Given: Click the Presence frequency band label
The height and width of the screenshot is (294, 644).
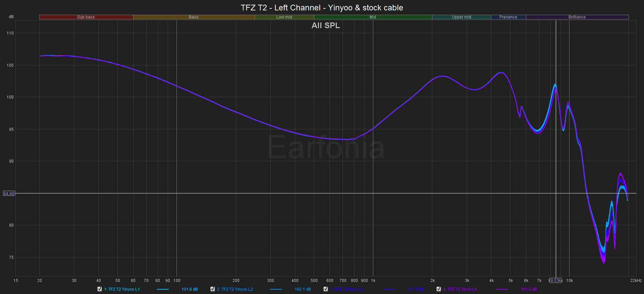Looking at the screenshot, I should pos(508,17).
